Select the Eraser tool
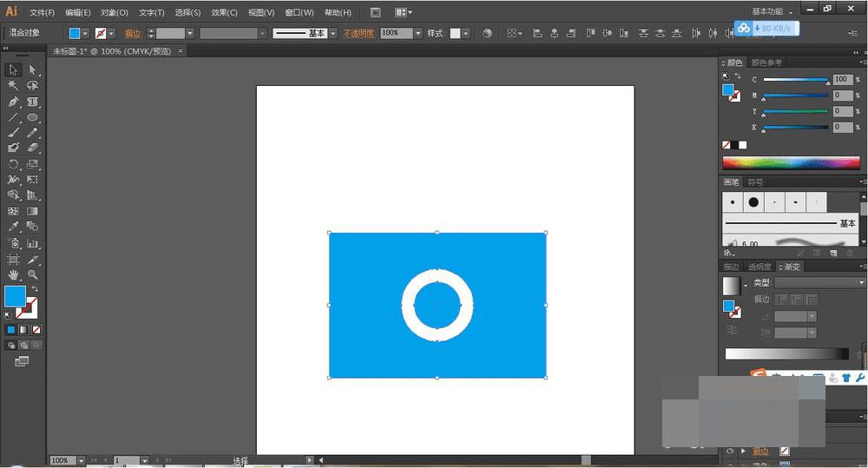The image size is (868, 468). coord(32,148)
